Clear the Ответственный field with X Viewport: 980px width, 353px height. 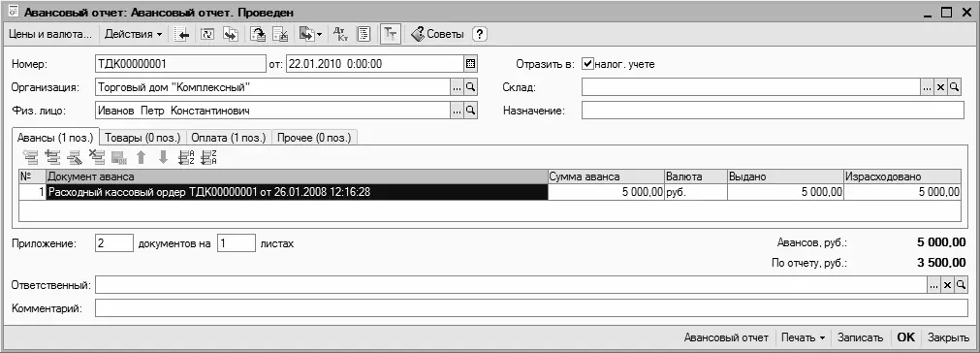click(947, 285)
